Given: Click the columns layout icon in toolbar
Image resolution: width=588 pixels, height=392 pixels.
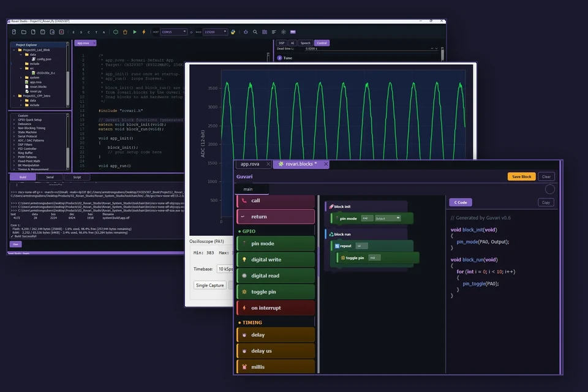Looking at the screenshot, I should pyautogui.click(x=265, y=32).
